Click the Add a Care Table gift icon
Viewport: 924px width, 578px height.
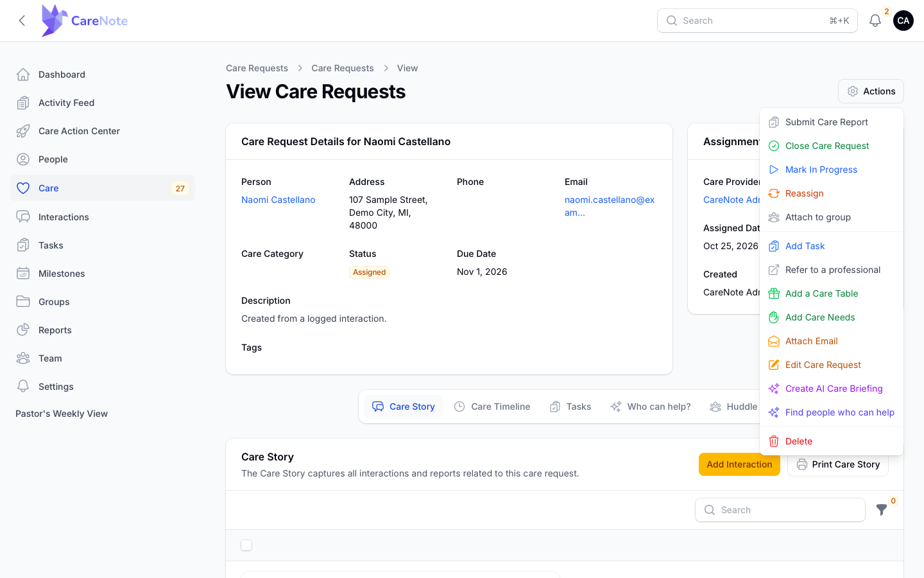click(774, 293)
